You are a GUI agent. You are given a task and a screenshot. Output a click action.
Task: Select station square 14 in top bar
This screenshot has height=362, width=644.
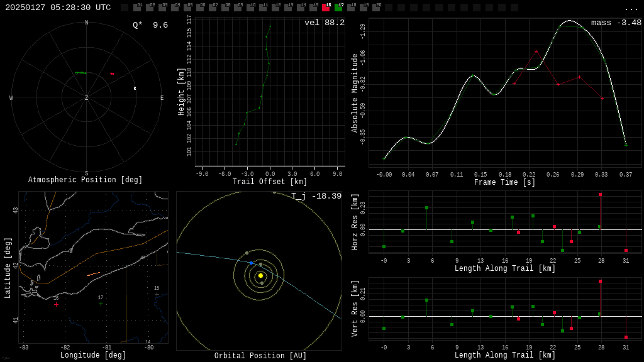point(301,8)
